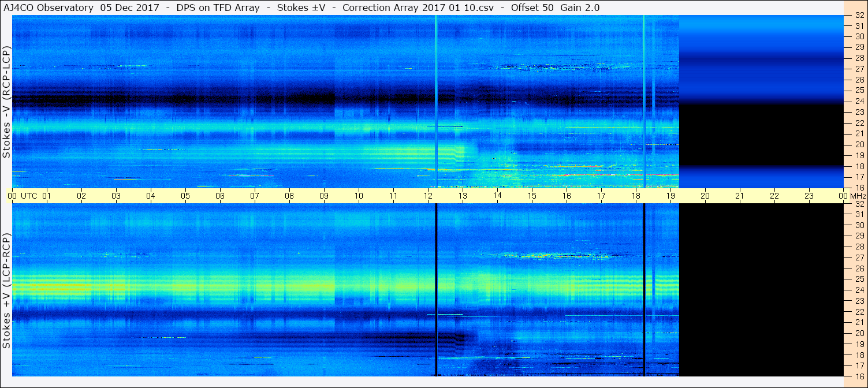Viewport: 868px width, 388px height.
Task: Select the 09 hour mark on the time axis
Action: (x=324, y=196)
